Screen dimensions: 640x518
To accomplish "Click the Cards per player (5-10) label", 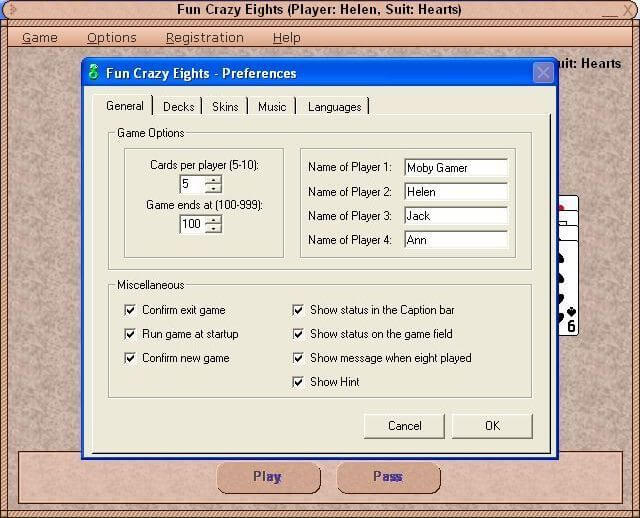I will [204, 165].
